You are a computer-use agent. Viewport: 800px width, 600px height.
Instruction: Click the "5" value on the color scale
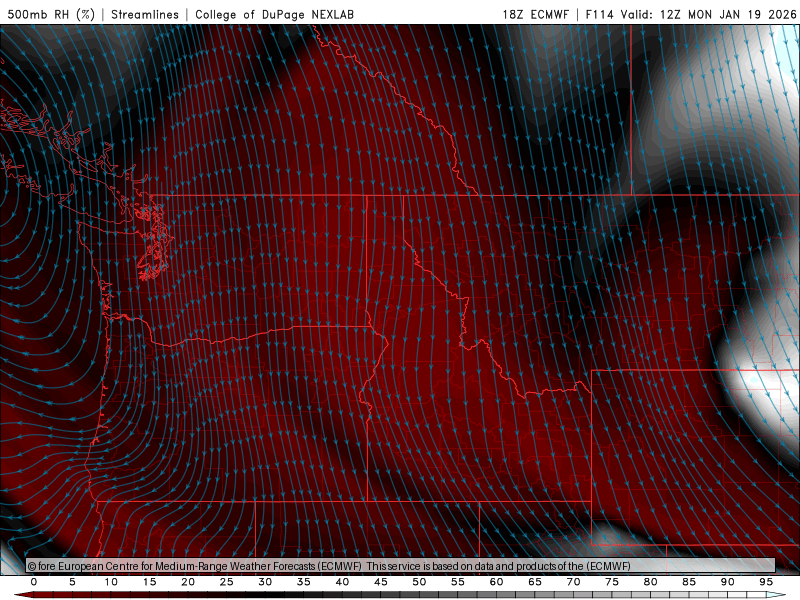(72, 582)
